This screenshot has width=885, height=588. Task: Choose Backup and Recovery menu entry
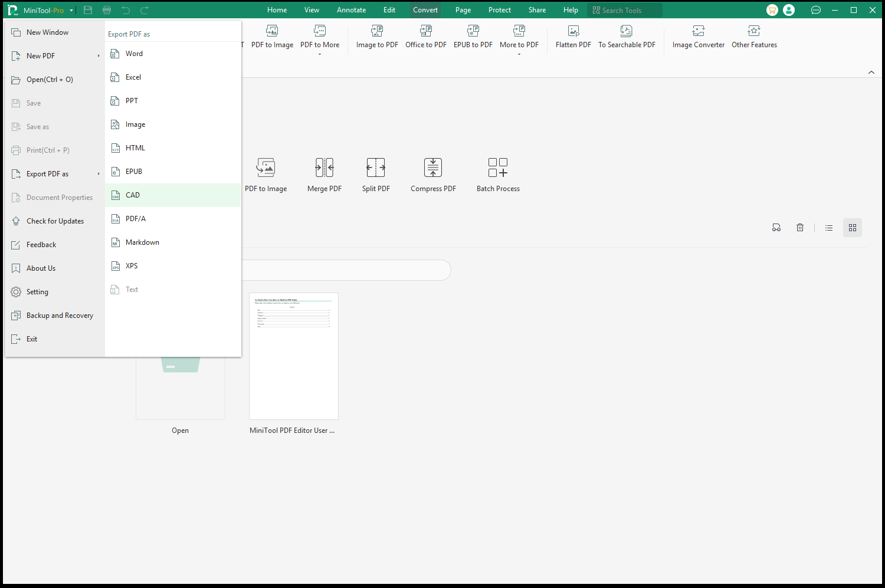(x=55, y=316)
